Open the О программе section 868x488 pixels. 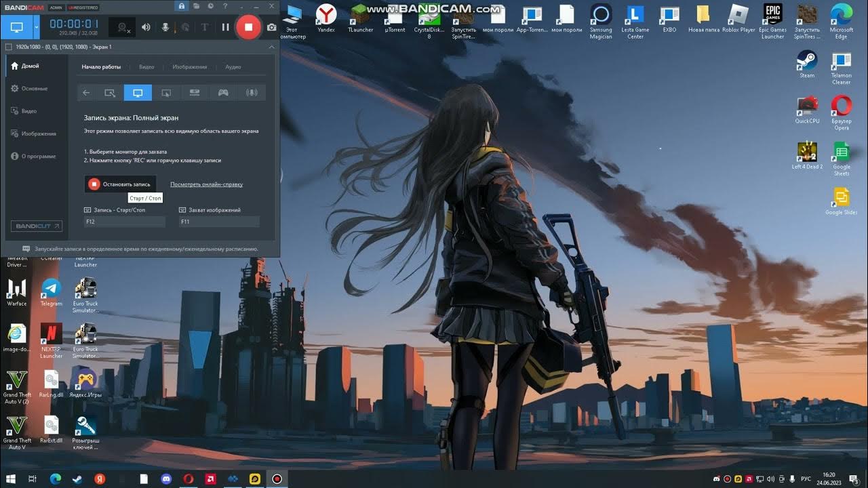pos(33,156)
